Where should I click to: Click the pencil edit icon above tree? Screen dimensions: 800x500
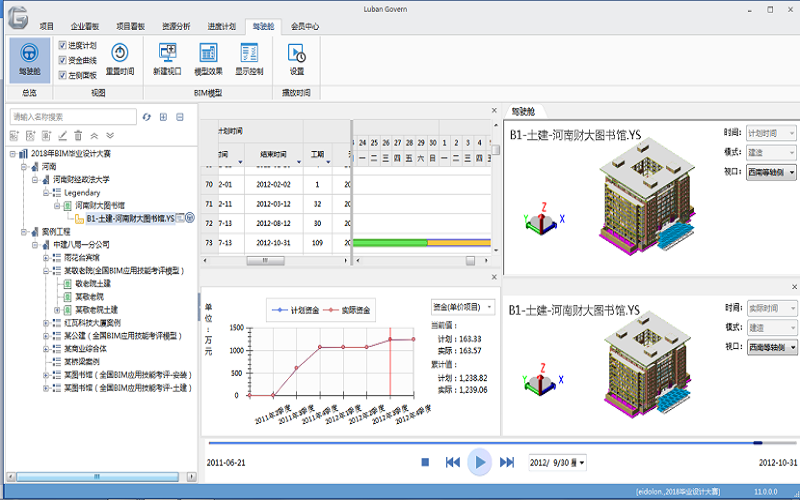pos(62,136)
